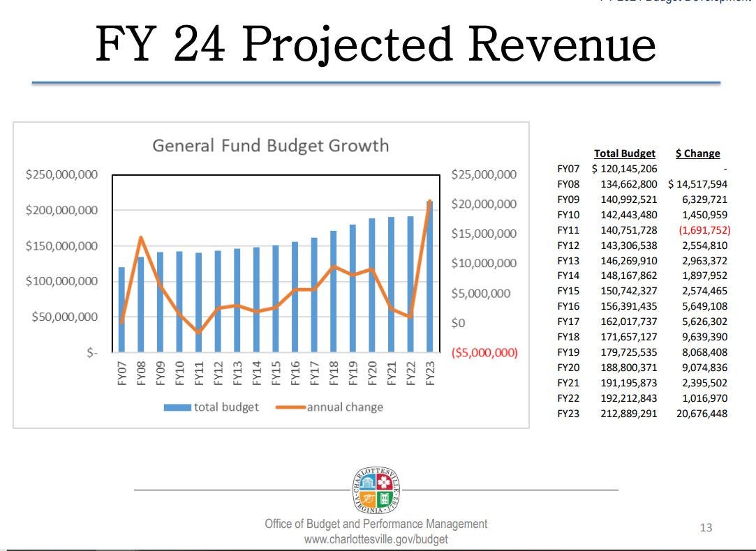Screen dimensions: 756x551
Task: Select the FY16 total budget 156,391,435
Action: [x=629, y=306]
